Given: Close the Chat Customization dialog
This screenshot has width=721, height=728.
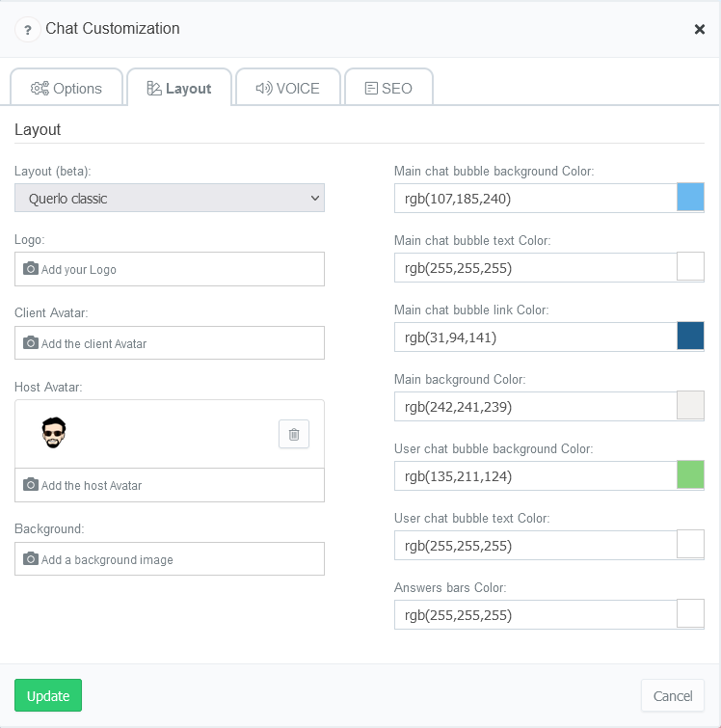Looking at the screenshot, I should (x=699, y=29).
